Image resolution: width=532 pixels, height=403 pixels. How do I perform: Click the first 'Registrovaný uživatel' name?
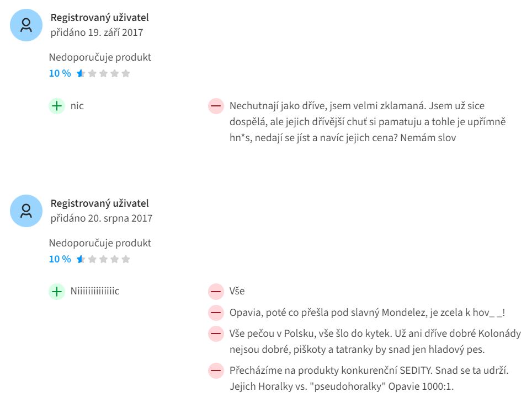pyautogui.click(x=100, y=18)
